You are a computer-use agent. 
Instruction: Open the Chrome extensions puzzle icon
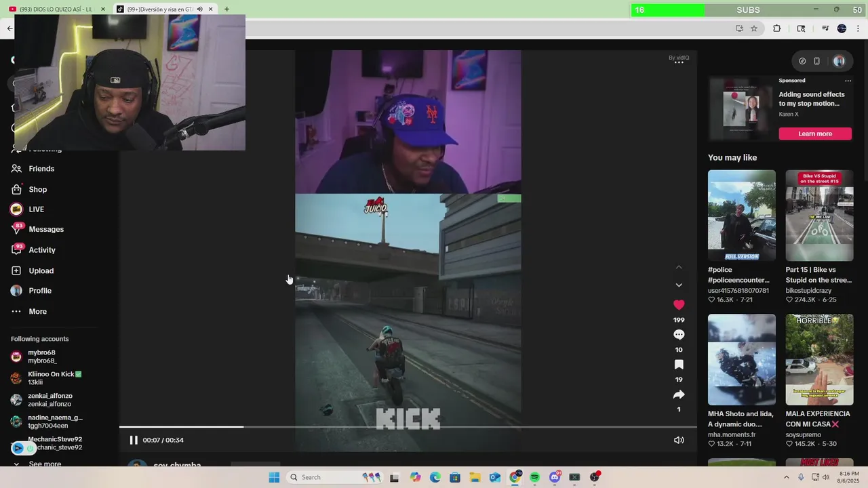[x=777, y=28]
